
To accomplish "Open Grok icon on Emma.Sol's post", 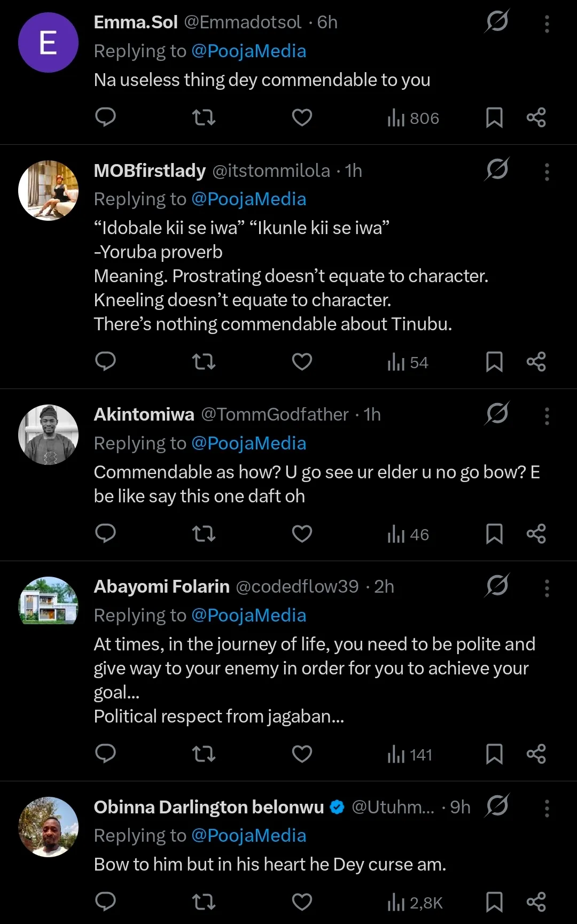I will [497, 22].
